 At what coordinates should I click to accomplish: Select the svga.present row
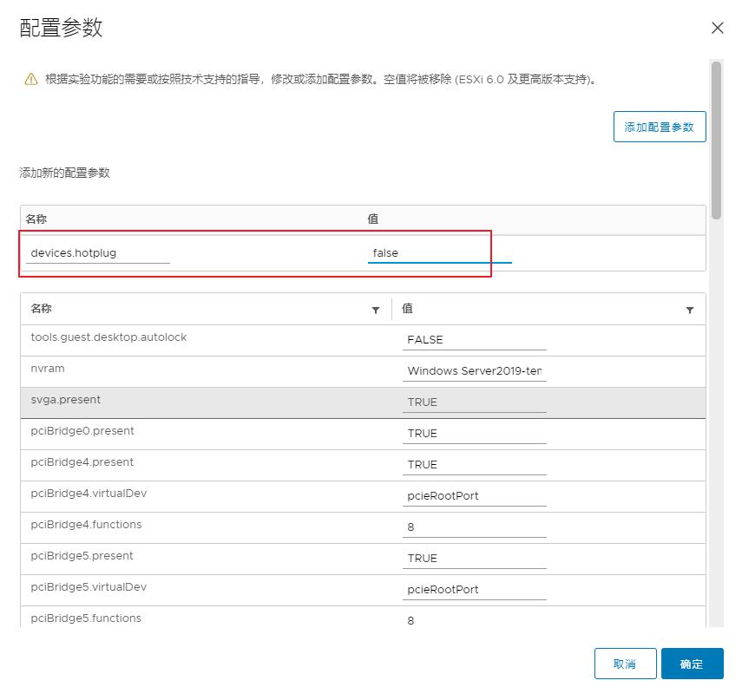pos(208,402)
